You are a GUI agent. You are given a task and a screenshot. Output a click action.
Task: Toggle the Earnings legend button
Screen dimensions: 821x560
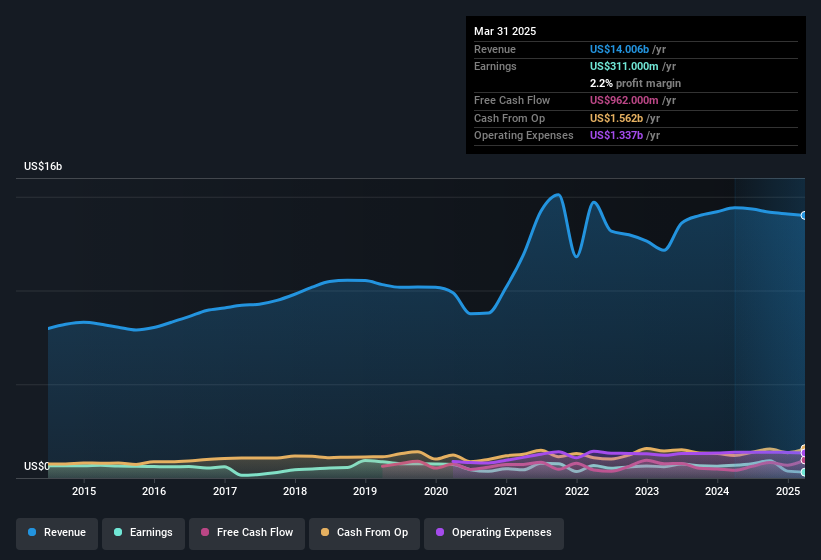tap(143, 533)
